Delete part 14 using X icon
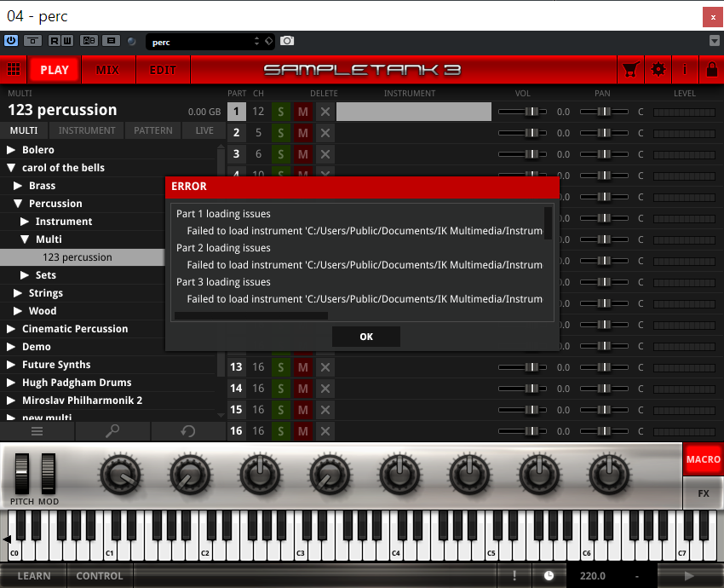Image resolution: width=724 pixels, height=588 pixels. click(325, 389)
